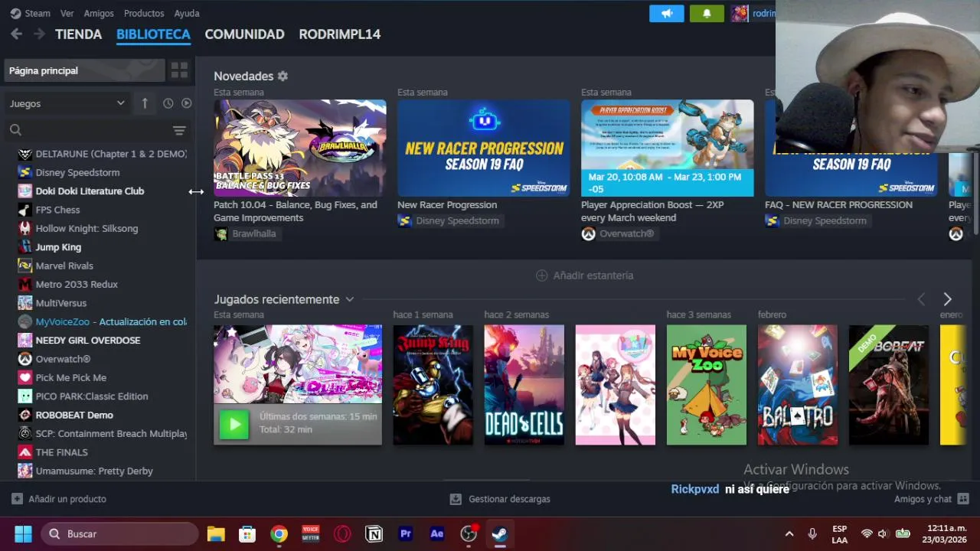Click the Windows Buscar search box

(x=119, y=533)
